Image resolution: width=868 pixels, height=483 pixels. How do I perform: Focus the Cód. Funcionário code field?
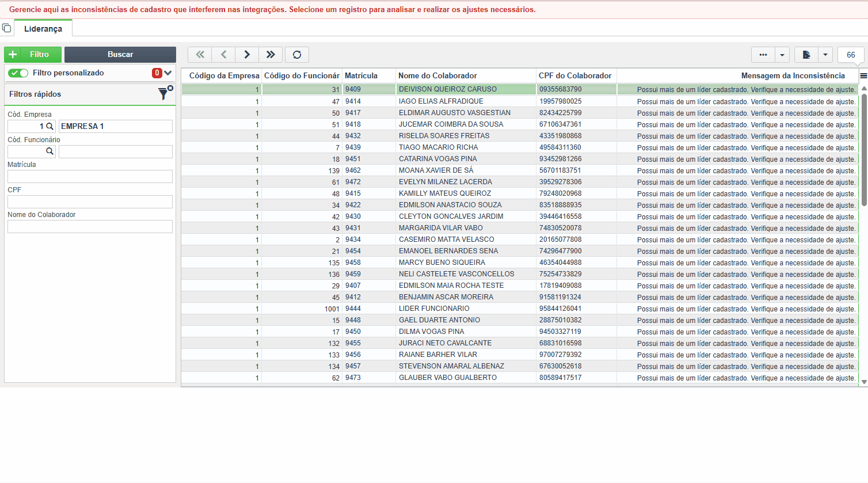(26, 151)
